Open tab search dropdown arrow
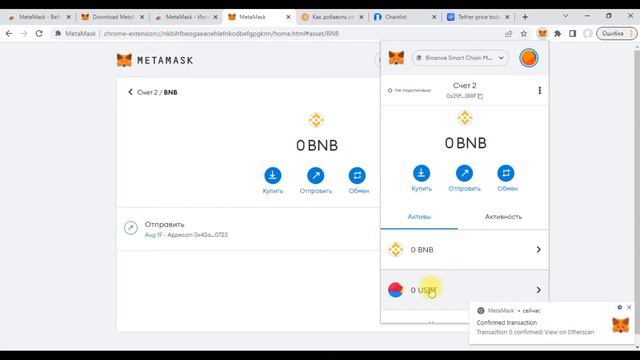The width and height of the screenshot is (640, 360). point(565,16)
